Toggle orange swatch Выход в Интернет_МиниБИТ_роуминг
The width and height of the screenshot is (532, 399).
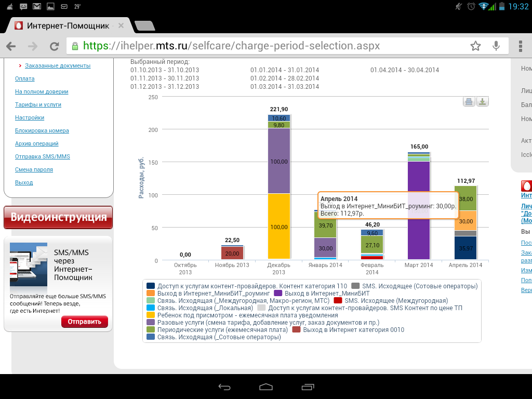click(x=151, y=293)
